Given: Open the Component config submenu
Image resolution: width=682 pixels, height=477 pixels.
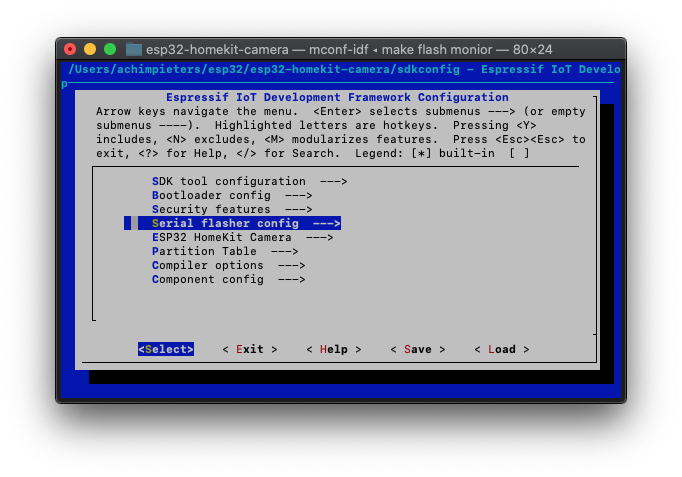Looking at the screenshot, I should 228,279.
